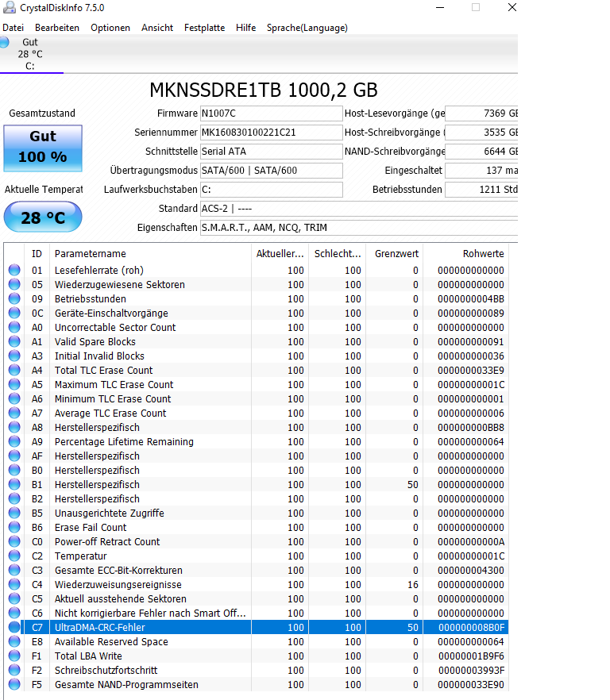
Task: Open the Ansicht menu
Action: click(157, 28)
